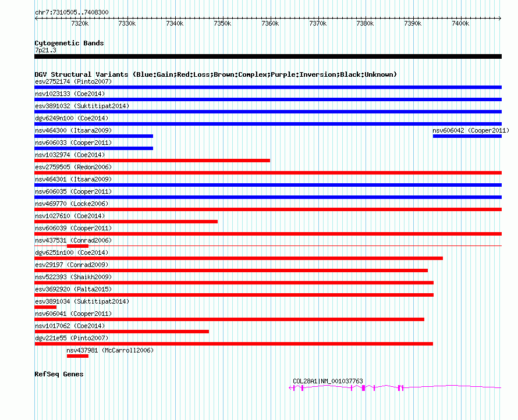Screen dimensions: 518x420
Task: Click the 7360k ruler tick label
Action: [270, 23]
